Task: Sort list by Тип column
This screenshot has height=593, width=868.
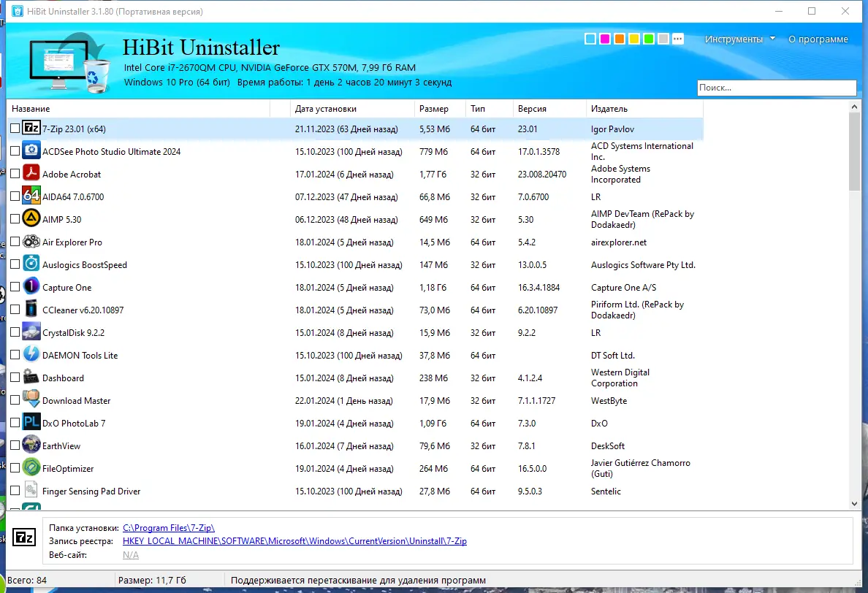Action: point(490,109)
